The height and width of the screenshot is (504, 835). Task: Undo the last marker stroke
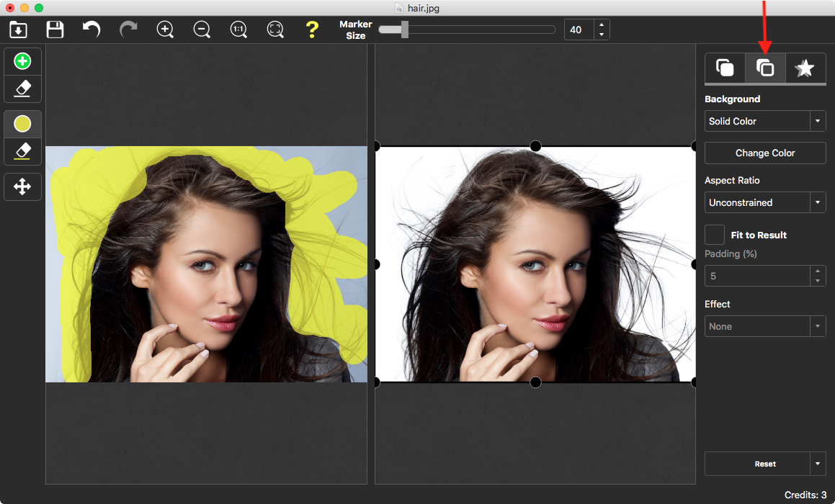[x=91, y=30]
